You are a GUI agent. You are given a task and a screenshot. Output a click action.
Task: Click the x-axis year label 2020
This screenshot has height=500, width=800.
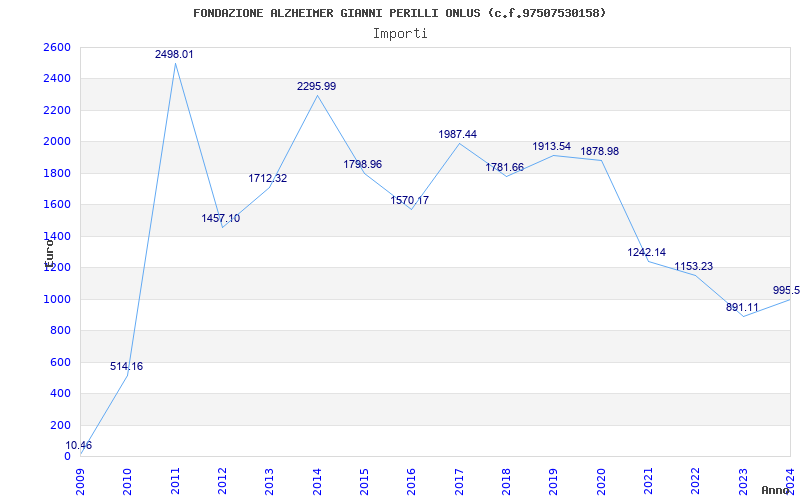tap(601, 482)
